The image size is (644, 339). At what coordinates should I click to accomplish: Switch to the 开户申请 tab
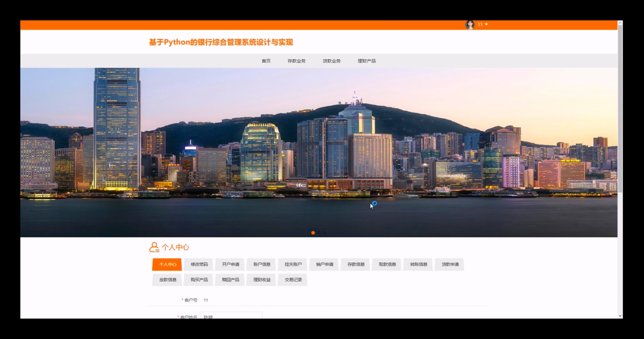point(230,264)
